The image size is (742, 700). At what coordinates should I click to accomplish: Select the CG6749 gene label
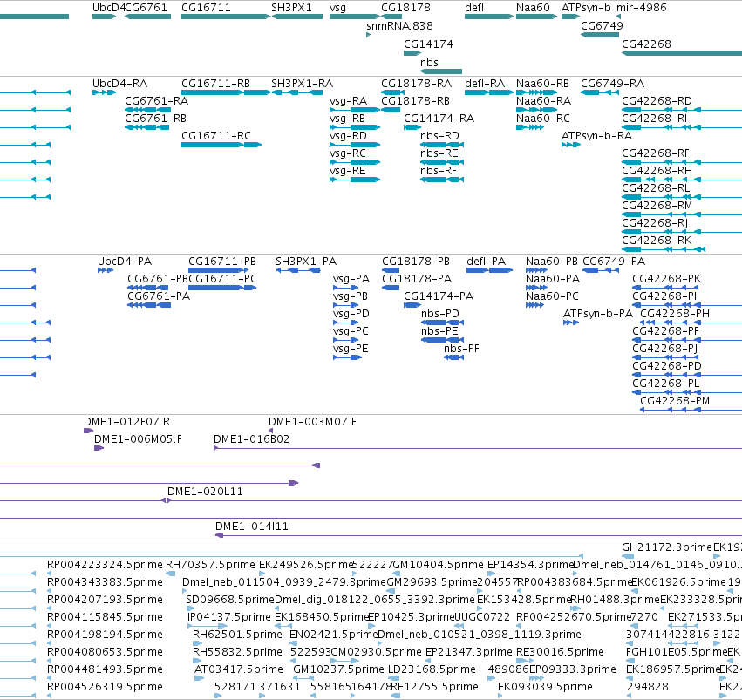click(602, 25)
